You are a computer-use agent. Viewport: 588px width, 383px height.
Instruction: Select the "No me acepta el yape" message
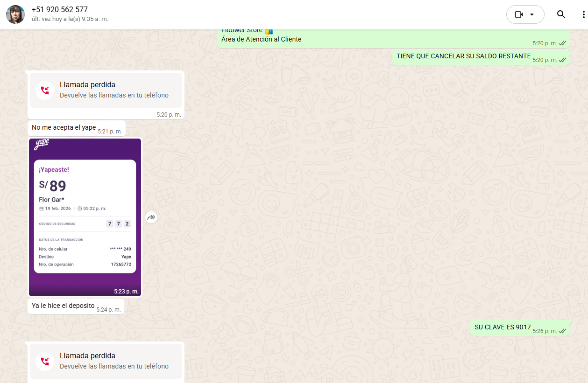point(64,128)
